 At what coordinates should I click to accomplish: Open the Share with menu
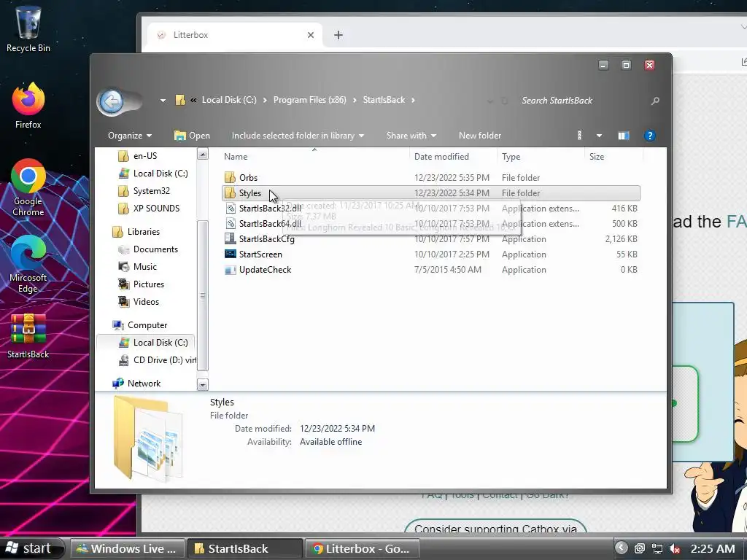point(411,136)
